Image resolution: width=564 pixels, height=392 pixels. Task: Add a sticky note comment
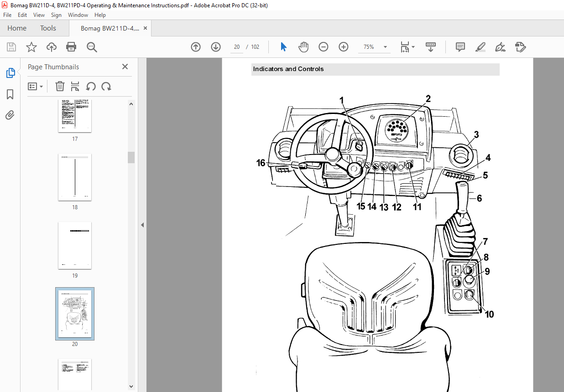[460, 47]
